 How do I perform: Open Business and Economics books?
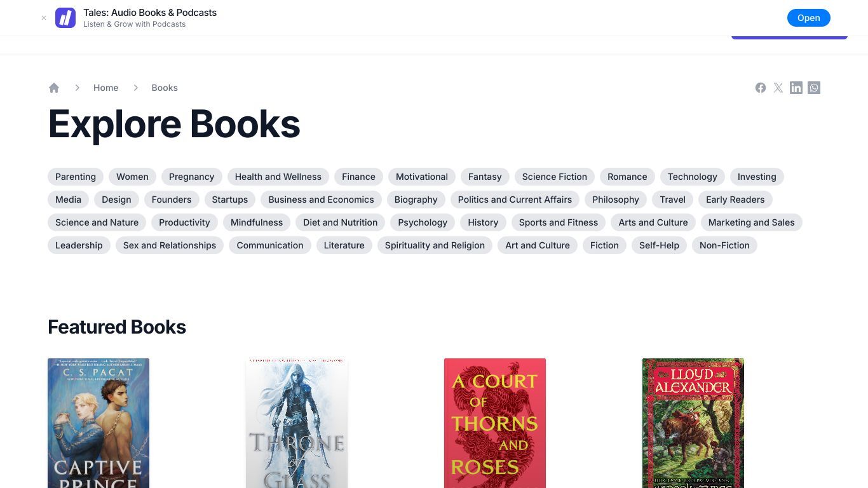point(321,200)
